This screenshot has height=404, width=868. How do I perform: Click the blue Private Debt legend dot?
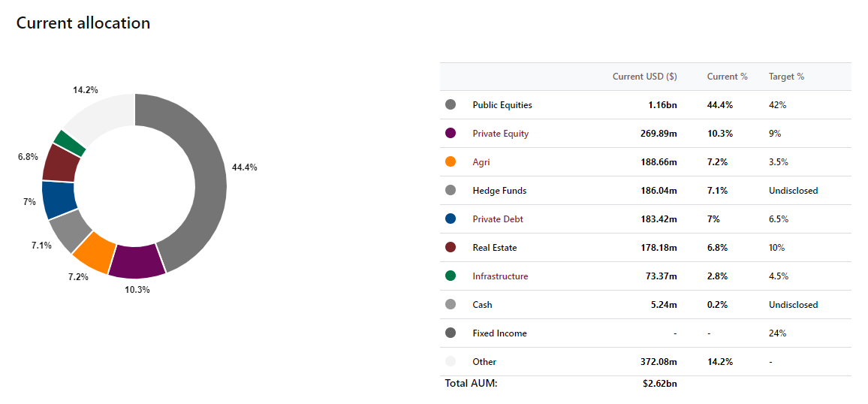pos(451,219)
